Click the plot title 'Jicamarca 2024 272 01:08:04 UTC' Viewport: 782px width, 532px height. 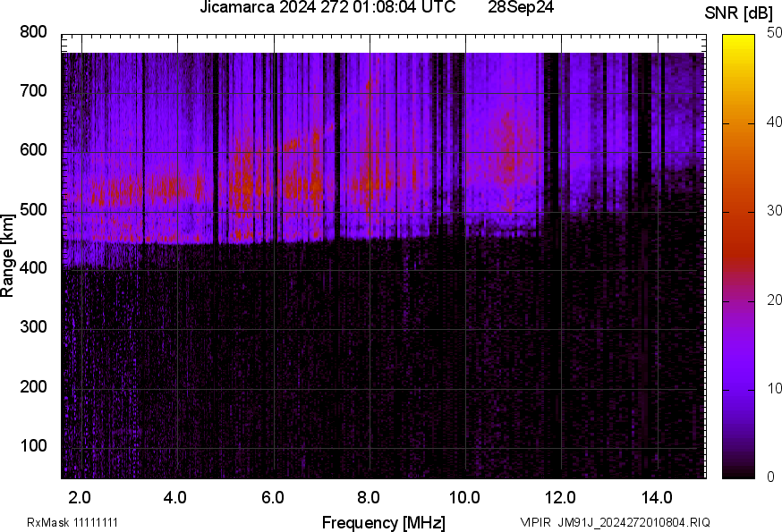click(327, 8)
